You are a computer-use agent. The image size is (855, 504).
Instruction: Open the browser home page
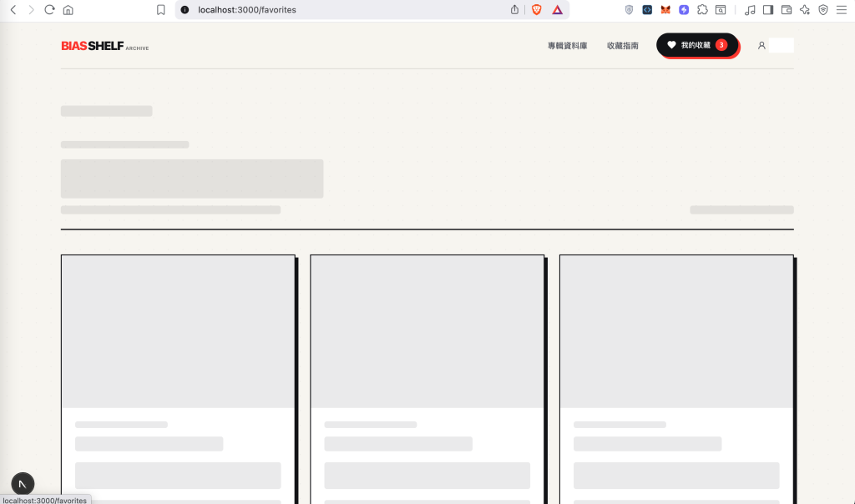click(68, 10)
